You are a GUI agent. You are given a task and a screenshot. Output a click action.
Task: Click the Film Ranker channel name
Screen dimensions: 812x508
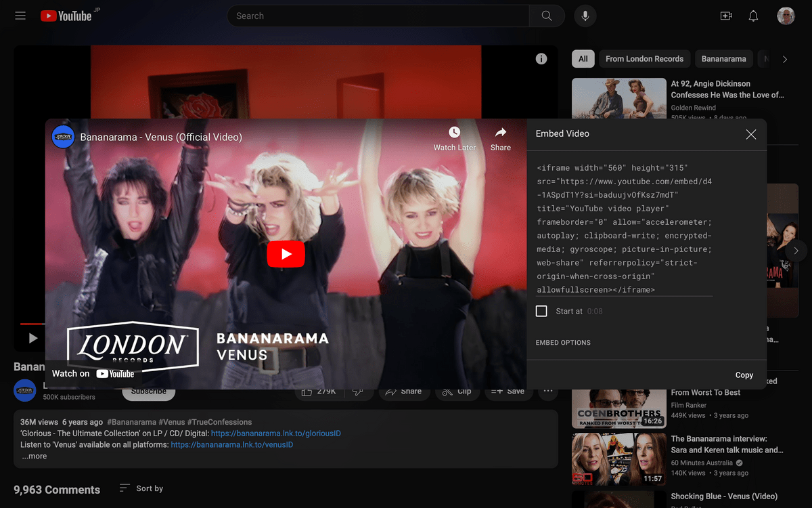pyautogui.click(x=690, y=404)
